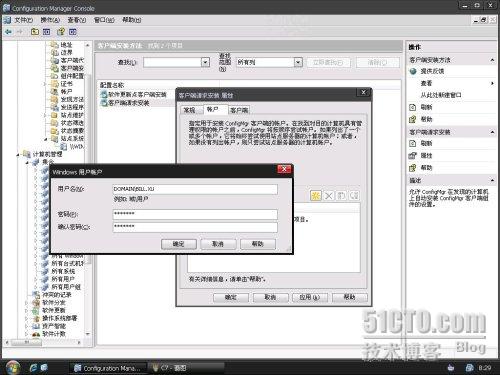Click 帮助 icon under 客户端安装方法 section
Viewport: 500px width, 375px height.
pyautogui.click(x=413, y=119)
